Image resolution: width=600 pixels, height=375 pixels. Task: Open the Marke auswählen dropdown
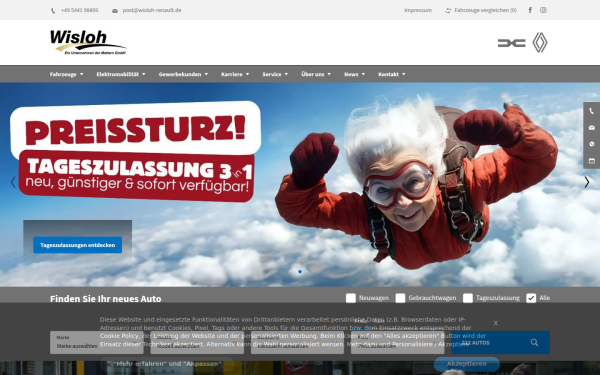tap(97, 342)
